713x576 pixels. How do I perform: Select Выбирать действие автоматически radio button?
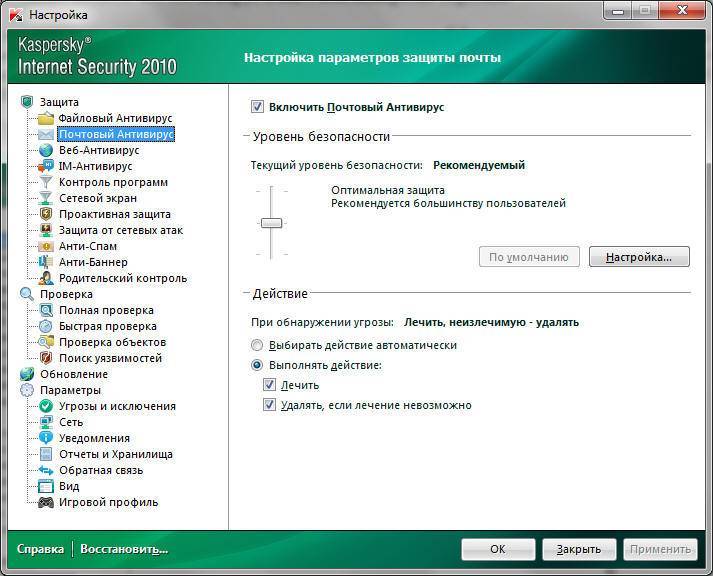[257, 345]
